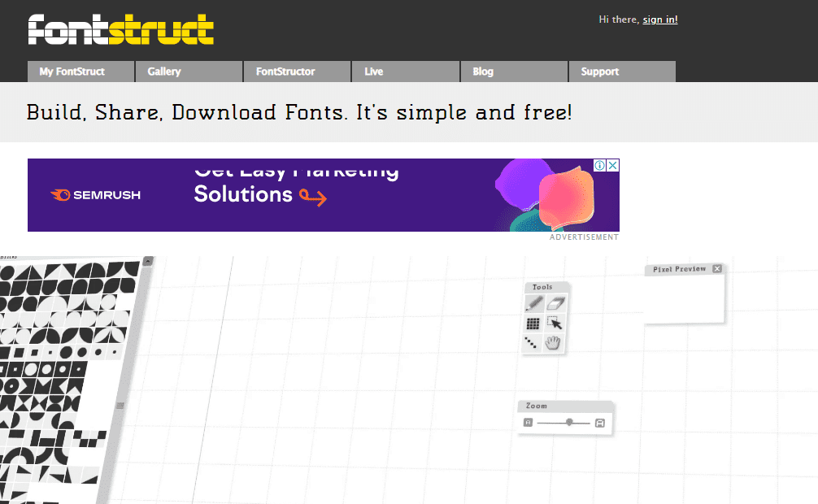This screenshot has width=818, height=504.
Task: Open the Gallery tab
Action: click(x=189, y=72)
